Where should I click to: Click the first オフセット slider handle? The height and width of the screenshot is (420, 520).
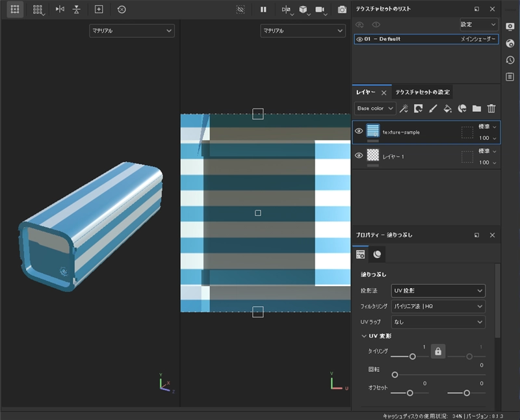pyautogui.click(x=410, y=393)
